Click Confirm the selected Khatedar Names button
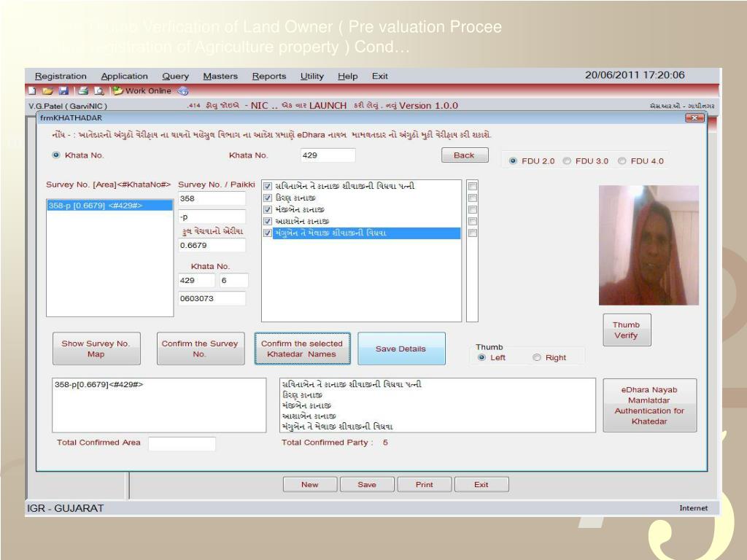Image resolution: width=747 pixels, height=560 pixels. click(x=303, y=349)
